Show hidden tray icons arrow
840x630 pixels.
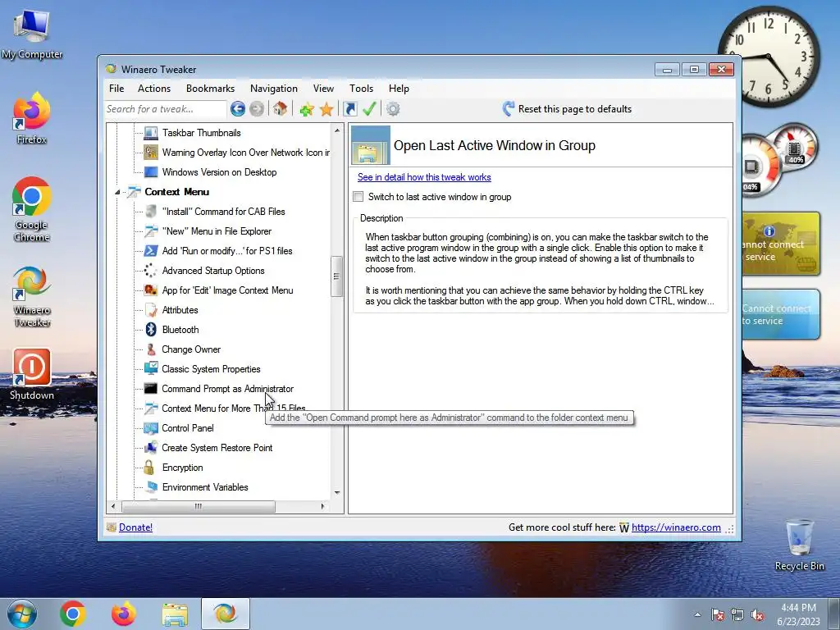[697, 614]
